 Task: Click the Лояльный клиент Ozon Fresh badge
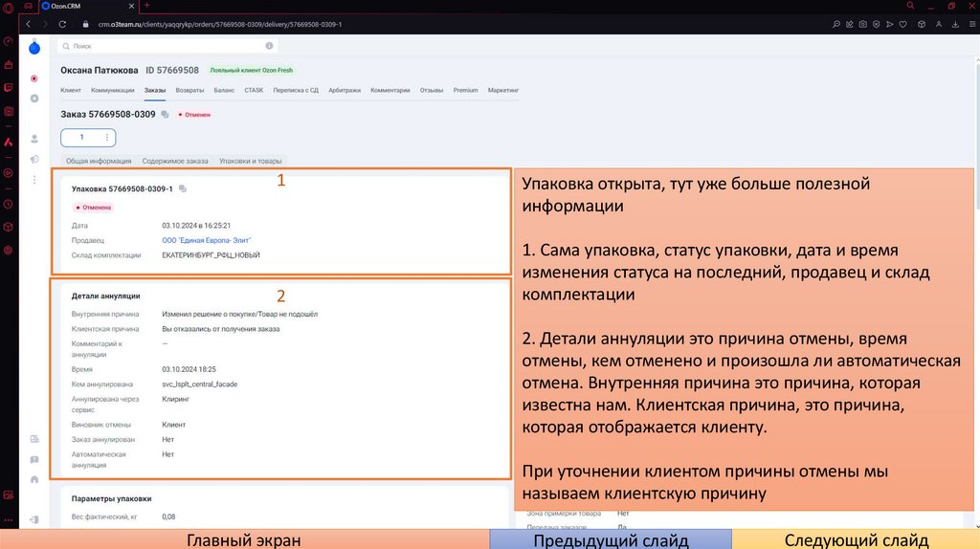[252, 70]
